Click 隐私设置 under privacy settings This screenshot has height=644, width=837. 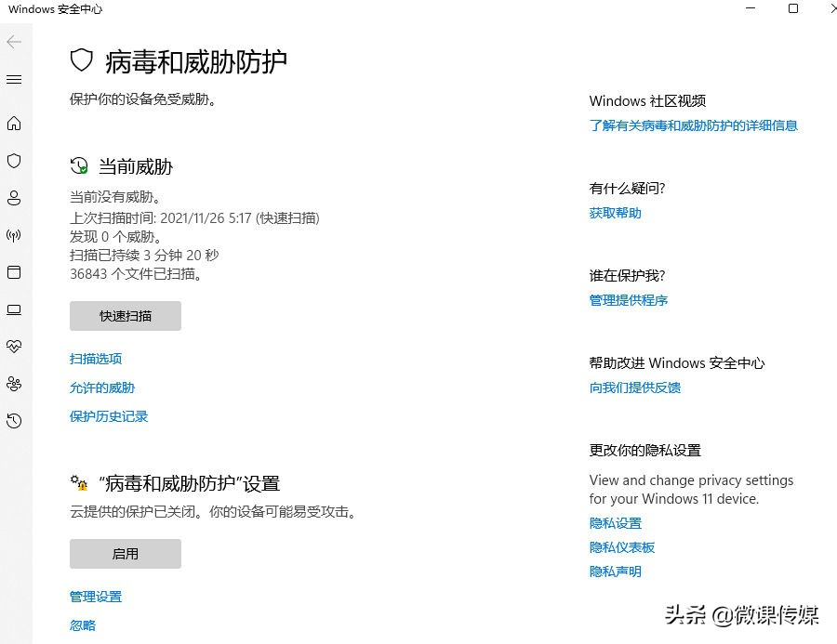[615, 523]
